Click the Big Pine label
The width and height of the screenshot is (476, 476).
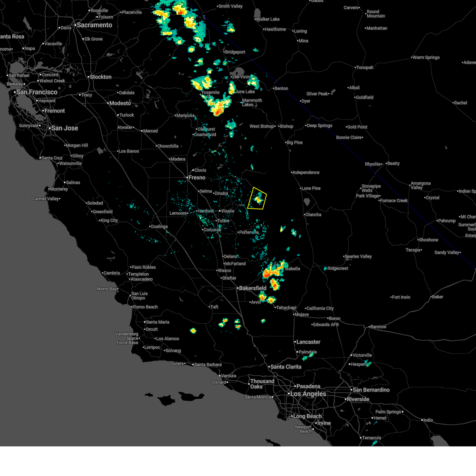click(294, 143)
